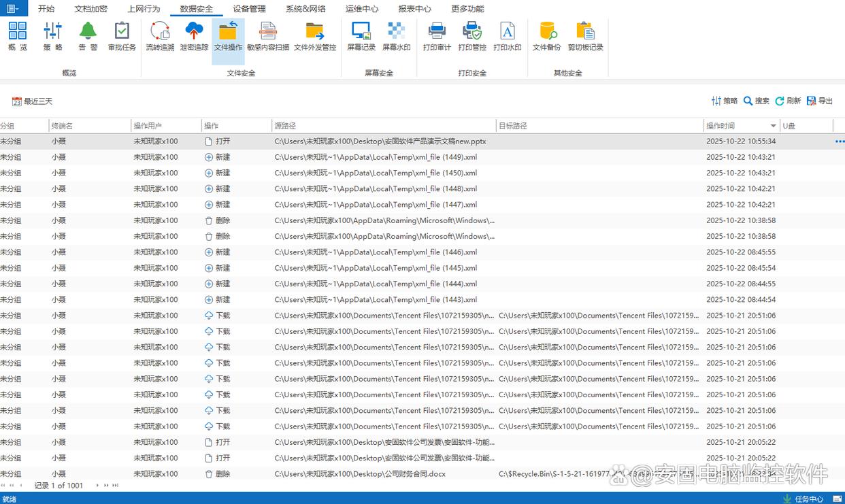Click the three-dots more options on first row
845x504 pixels.
pyautogui.click(x=840, y=141)
